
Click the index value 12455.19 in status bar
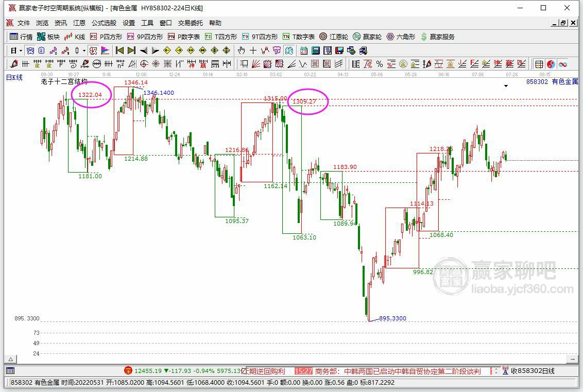(x=148, y=371)
